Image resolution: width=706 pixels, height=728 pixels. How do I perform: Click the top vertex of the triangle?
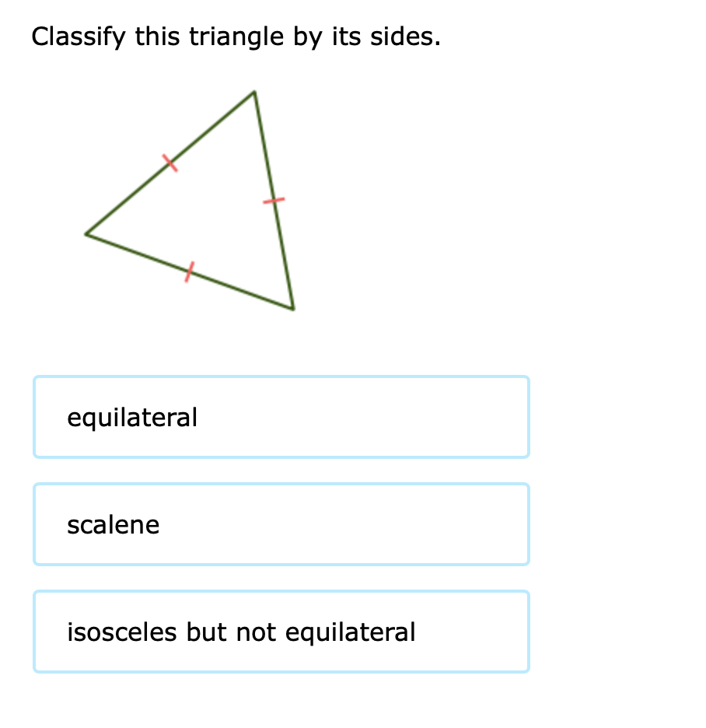tap(253, 92)
